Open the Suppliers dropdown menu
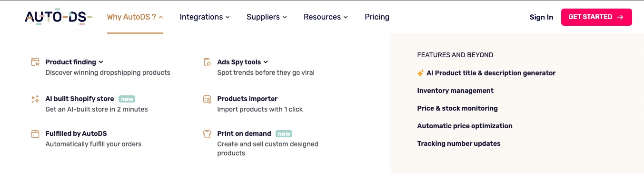 pos(267,17)
